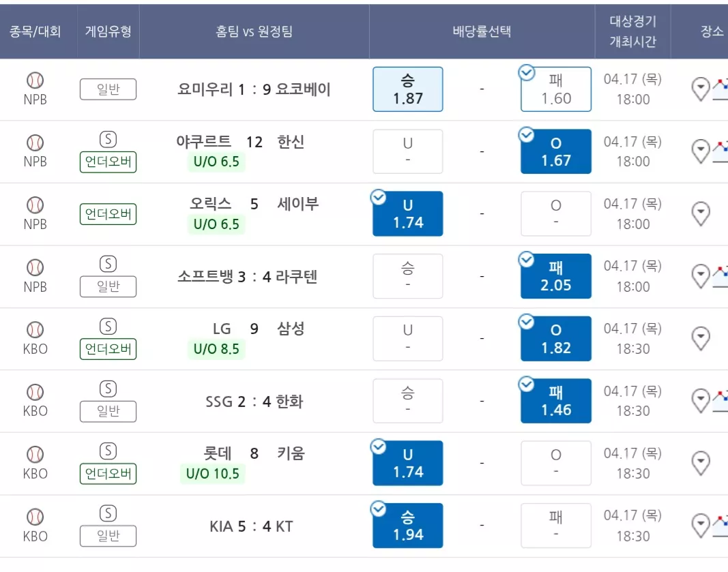Click location pin for 롯데 vs 키움
Image resolution: width=728 pixels, height=572 pixels.
[x=701, y=462]
